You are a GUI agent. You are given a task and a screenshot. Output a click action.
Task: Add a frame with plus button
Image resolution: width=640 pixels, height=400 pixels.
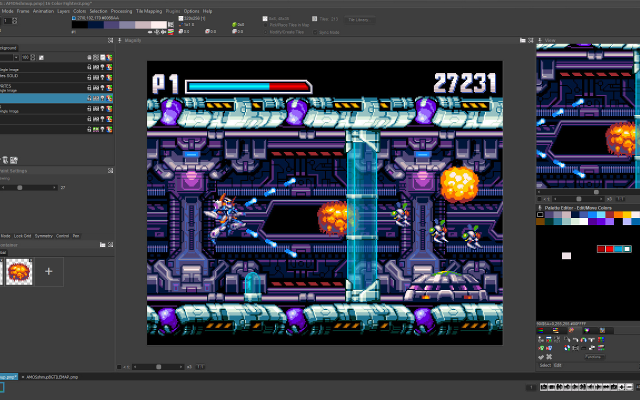621,387
